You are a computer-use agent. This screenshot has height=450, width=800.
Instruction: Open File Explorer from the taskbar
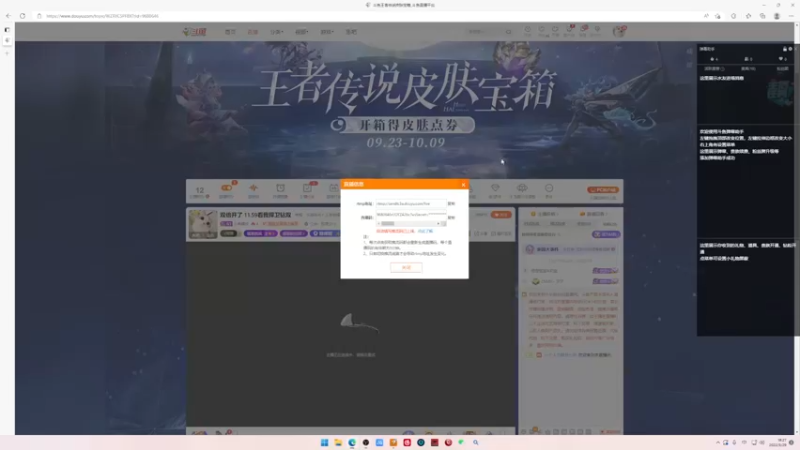(x=338, y=442)
